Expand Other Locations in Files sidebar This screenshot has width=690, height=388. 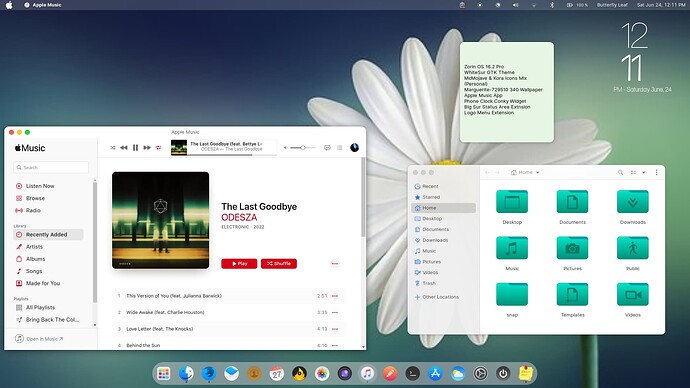tap(443, 297)
